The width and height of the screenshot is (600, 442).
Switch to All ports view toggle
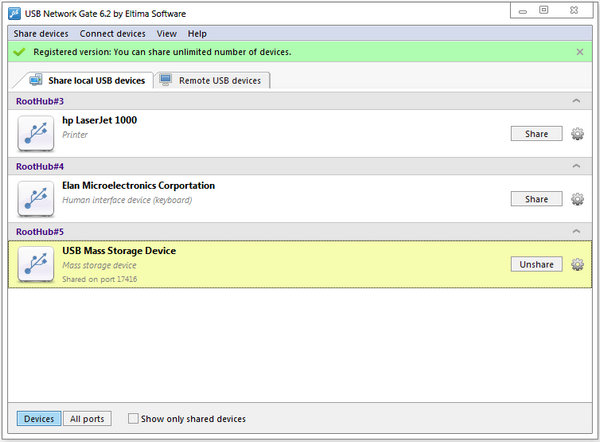88,419
